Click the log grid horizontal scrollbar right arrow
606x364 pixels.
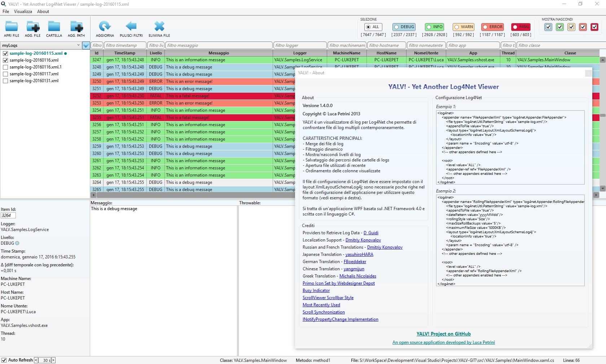coord(596,195)
